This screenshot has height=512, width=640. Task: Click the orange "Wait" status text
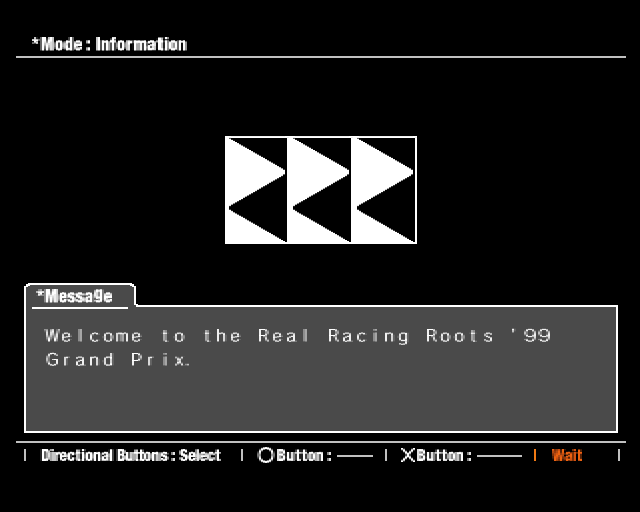(x=566, y=456)
